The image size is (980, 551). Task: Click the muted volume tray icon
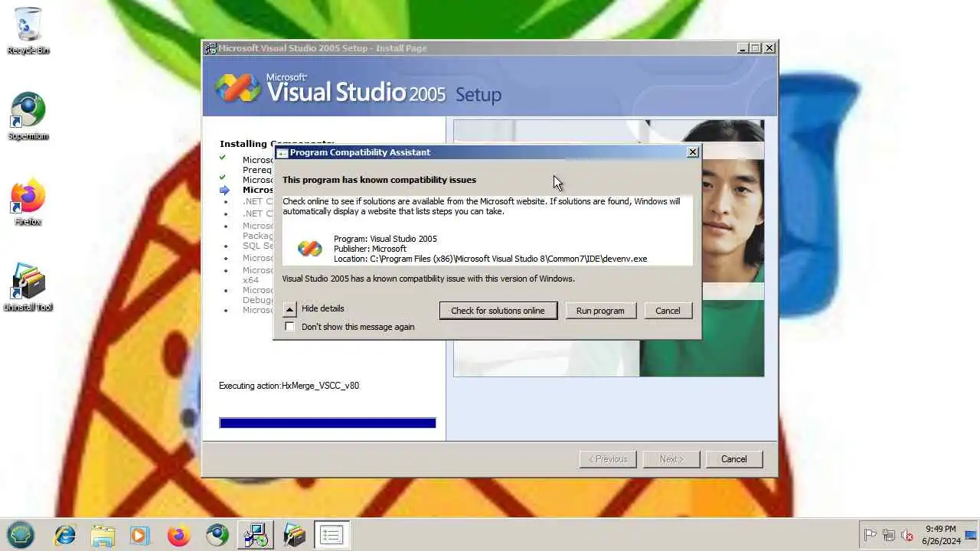point(907,536)
